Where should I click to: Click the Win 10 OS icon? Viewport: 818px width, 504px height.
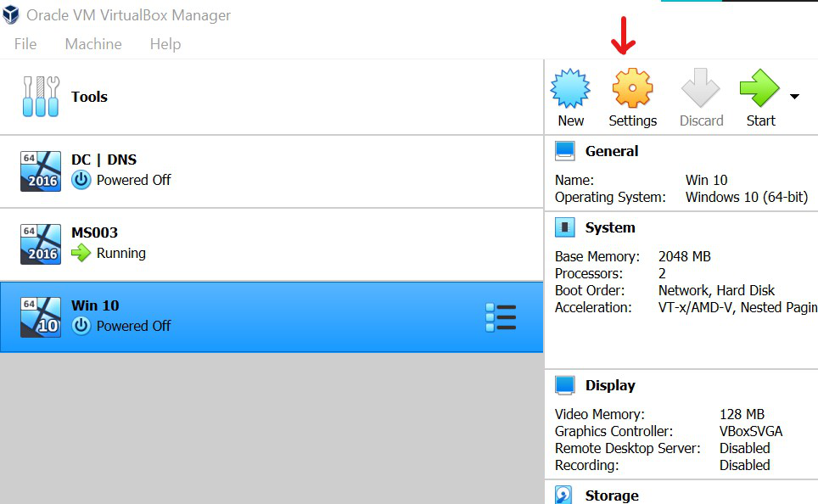click(x=41, y=317)
